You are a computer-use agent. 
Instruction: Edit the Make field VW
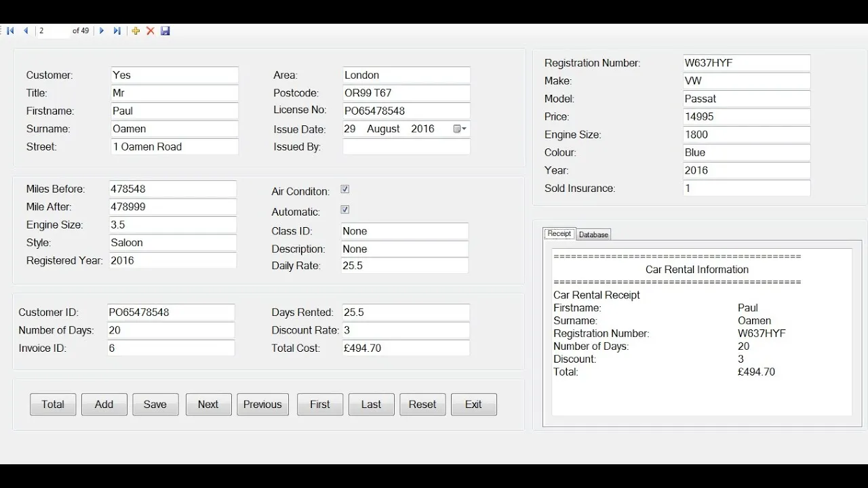coord(747,81)
